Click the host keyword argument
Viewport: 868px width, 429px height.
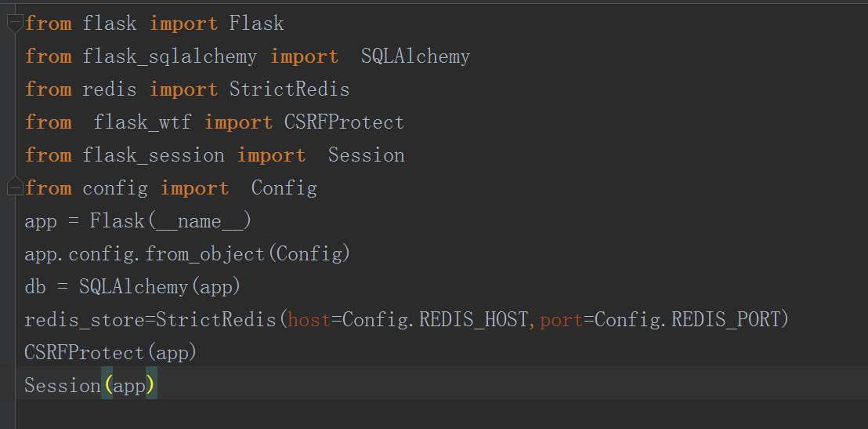click(x=309, y=320)
